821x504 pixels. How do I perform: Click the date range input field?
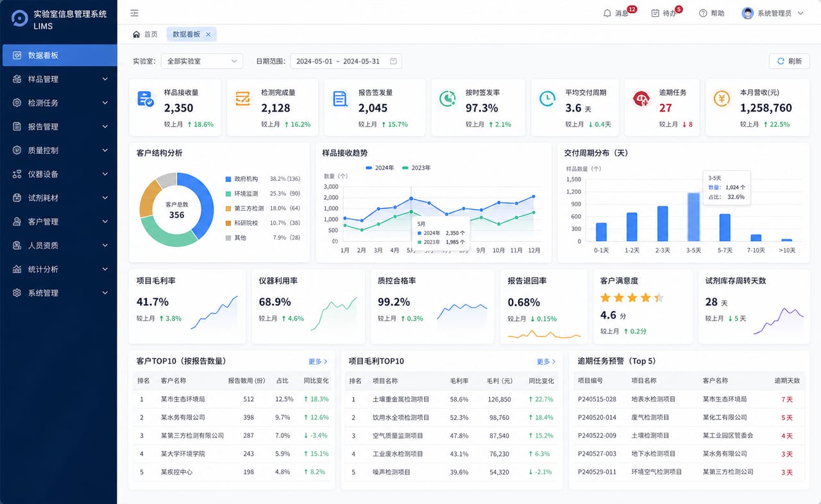tap(346, 61)
